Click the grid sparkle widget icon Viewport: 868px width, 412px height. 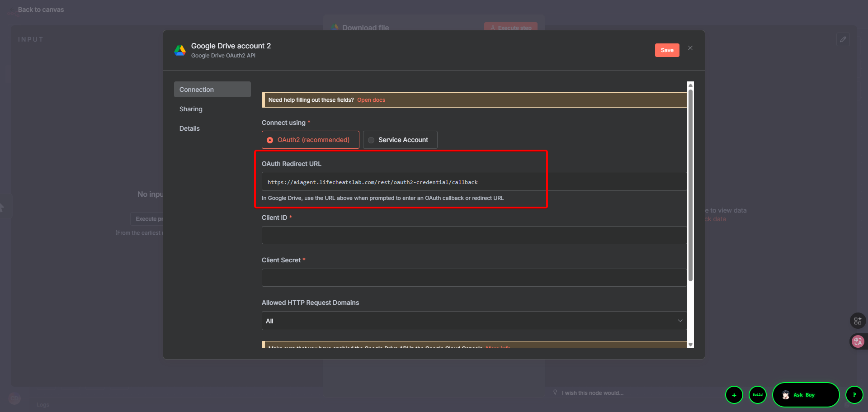858,321
